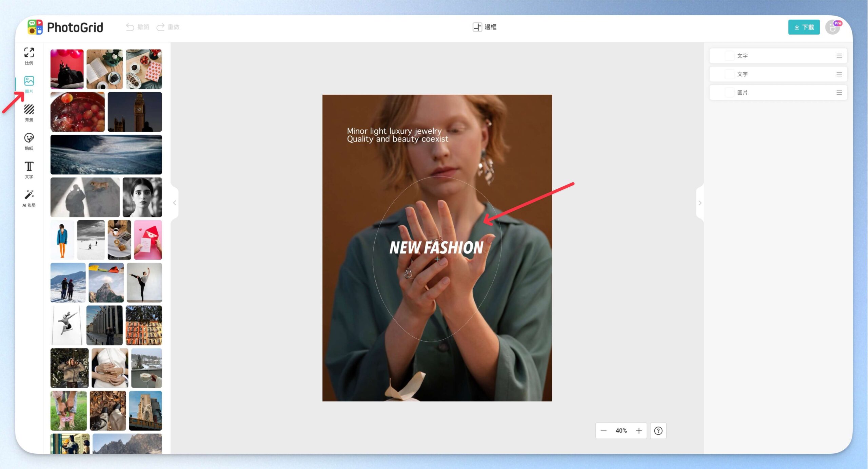Open the 貼紙 sticker tool
868x469 pixels.
(29, 142)
